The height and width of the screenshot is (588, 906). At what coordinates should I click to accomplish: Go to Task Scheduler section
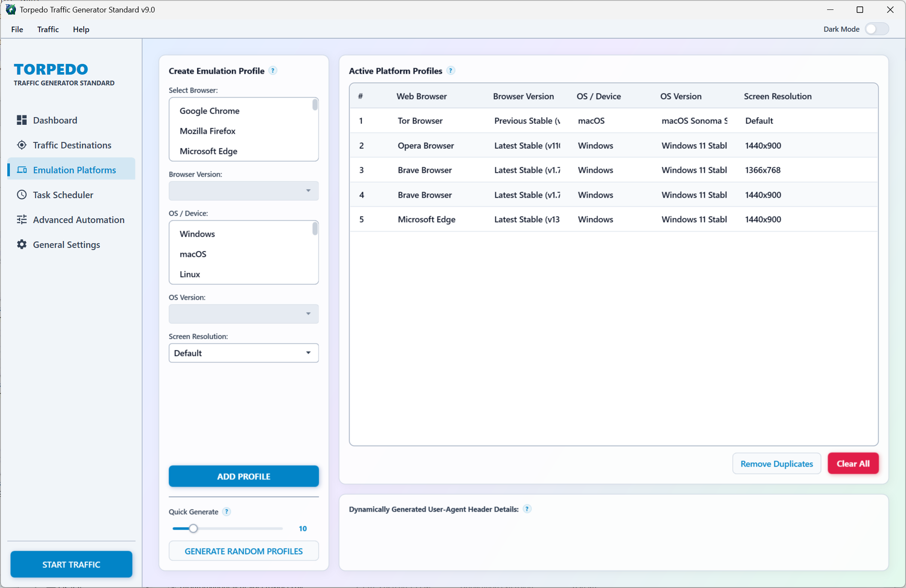click(71, 195)
